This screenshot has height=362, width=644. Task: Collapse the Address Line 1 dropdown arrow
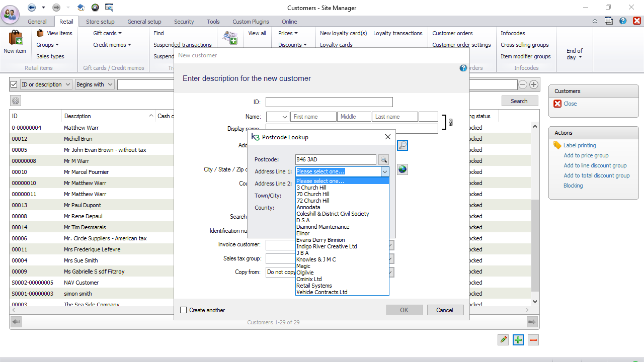pyautogui.click(x=385, y=172)
